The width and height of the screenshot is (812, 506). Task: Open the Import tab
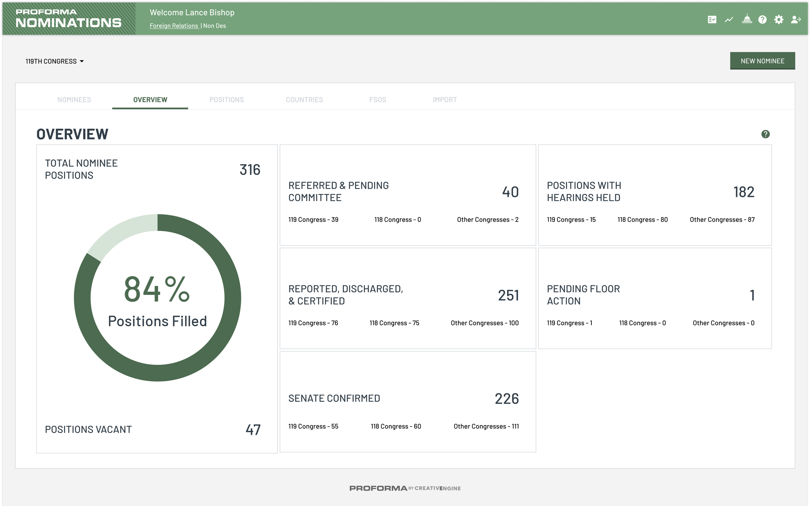445,100
